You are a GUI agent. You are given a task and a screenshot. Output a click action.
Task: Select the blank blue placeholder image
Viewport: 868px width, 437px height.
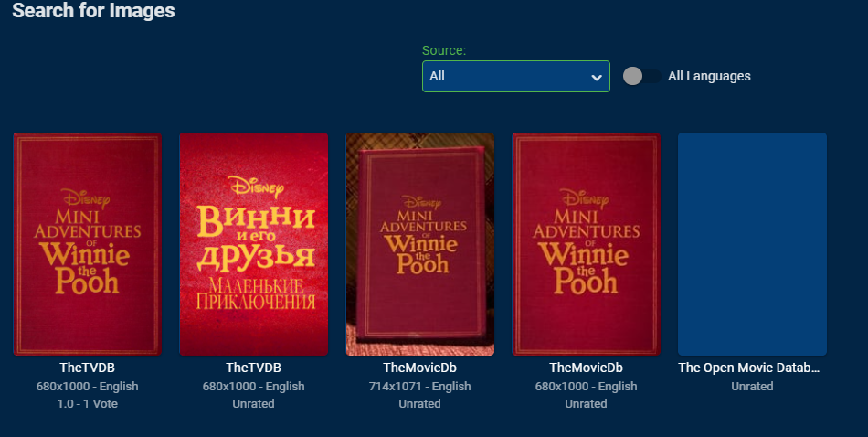coord(752,244)
